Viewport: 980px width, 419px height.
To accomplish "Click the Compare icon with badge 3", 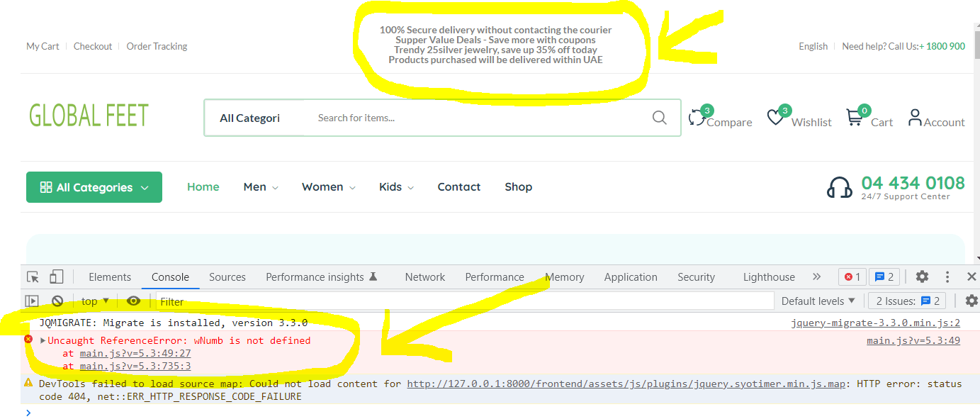I will (700, 118).
